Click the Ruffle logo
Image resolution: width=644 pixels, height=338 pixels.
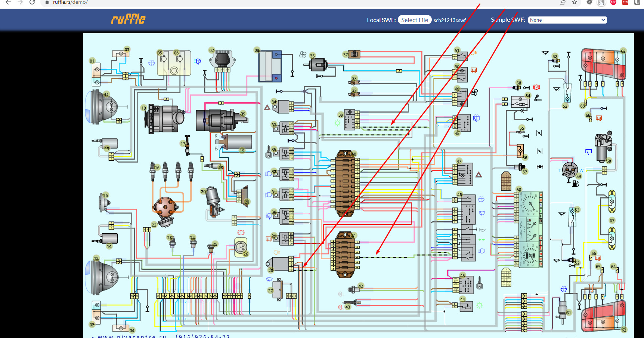tap(128, 19)
